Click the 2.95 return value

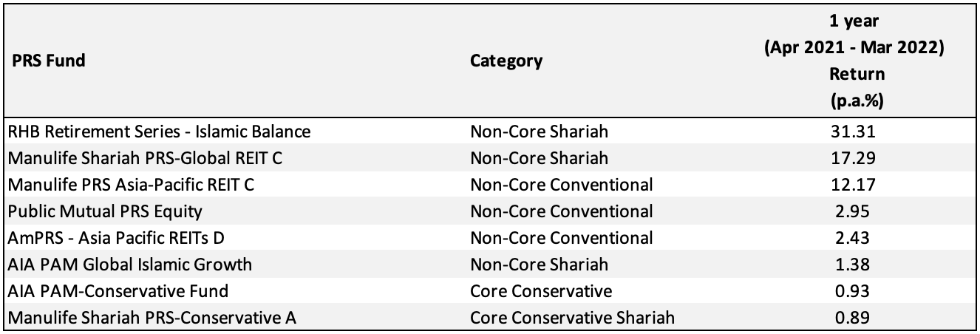coord(857,211)
